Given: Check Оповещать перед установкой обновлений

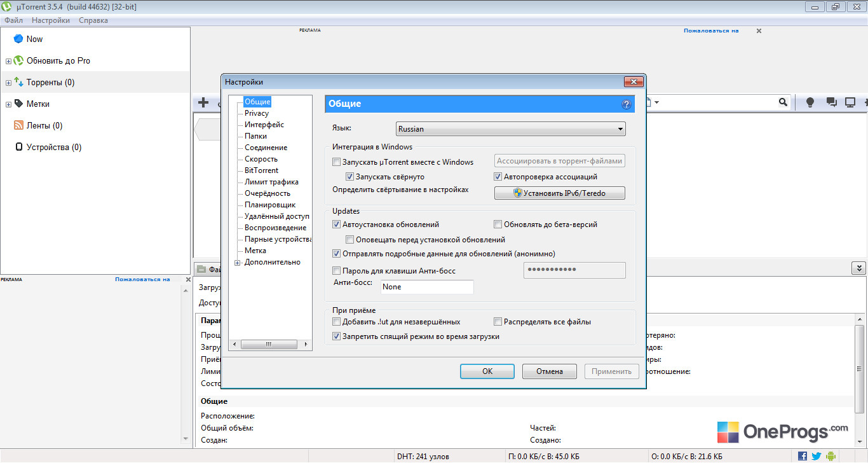Looking at the screenshot, I should click(x=349, y=240).
